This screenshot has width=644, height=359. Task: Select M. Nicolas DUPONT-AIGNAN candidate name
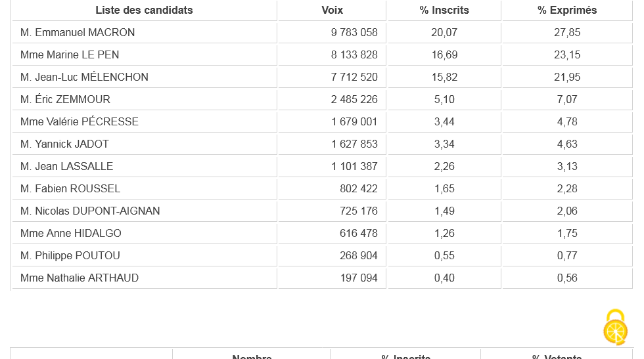point(90,211)
